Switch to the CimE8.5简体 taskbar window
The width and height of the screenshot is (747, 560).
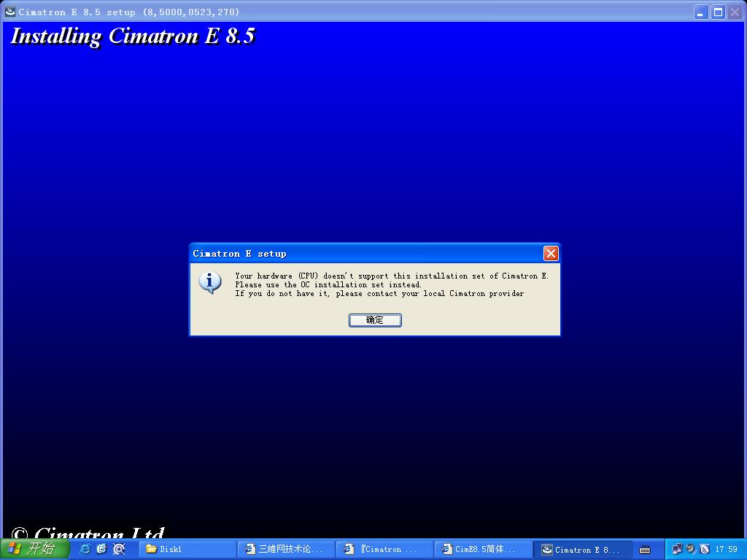(483, 549)
